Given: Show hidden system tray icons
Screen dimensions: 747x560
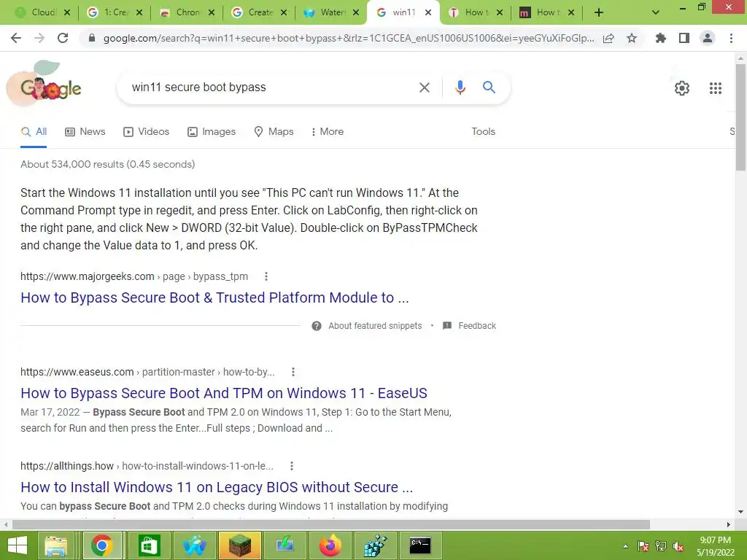Looking at the screenshot, I should coord(625,546).
